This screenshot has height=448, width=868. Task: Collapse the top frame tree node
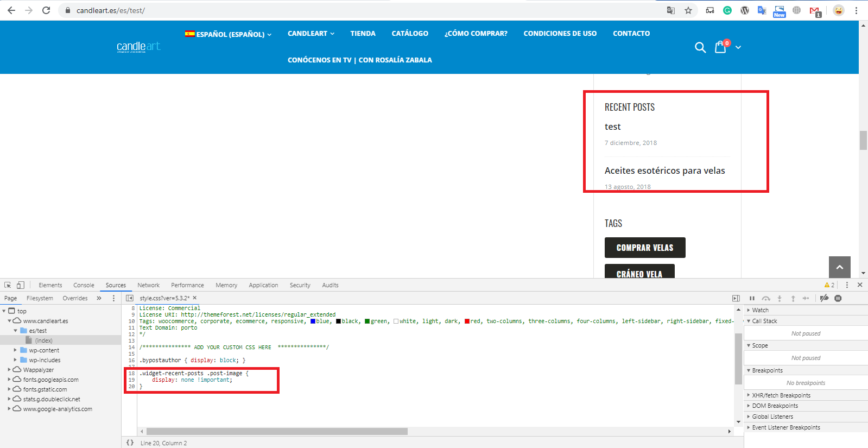(4, 311)
